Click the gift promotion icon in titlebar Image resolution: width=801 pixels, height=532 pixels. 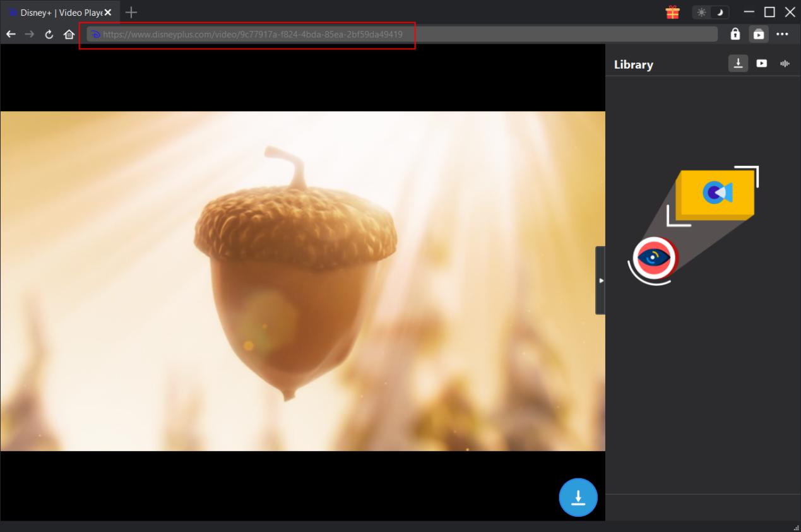(x=672, y=11)
